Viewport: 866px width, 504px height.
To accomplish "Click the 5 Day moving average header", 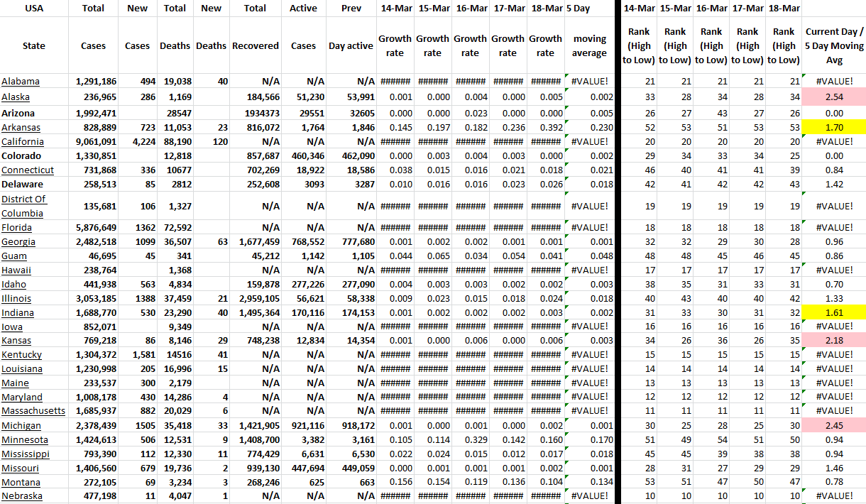I will pos(589,45).
